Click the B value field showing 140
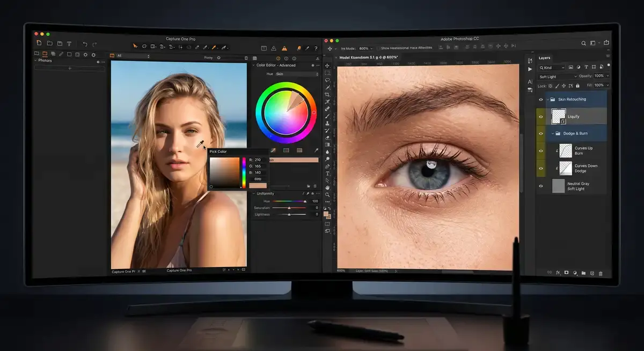644x351 pixels. (x=260, y=172)
